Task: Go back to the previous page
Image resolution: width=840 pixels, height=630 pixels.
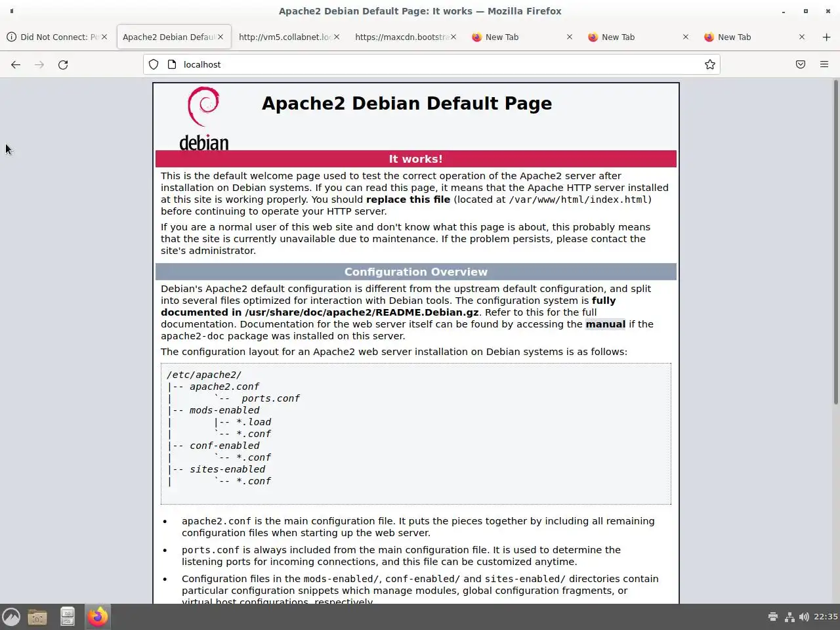Action: coord(16,64)
